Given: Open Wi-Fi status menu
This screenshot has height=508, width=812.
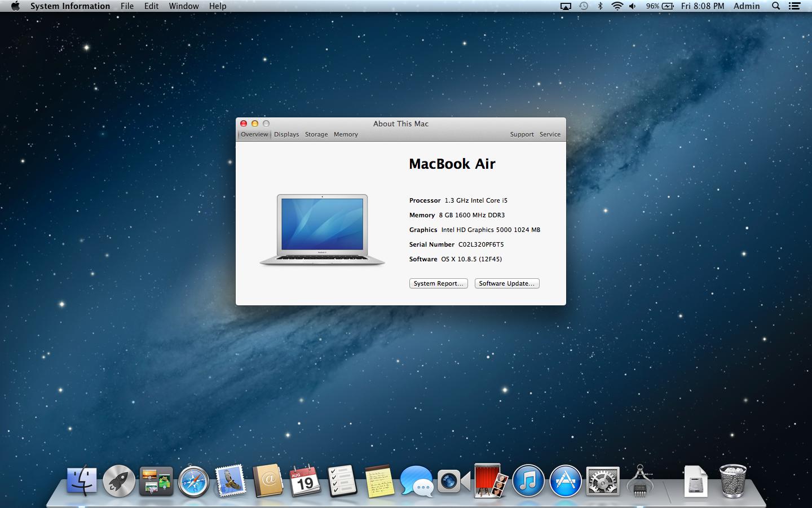Looking at the screenshot, I should pos(617,6).
